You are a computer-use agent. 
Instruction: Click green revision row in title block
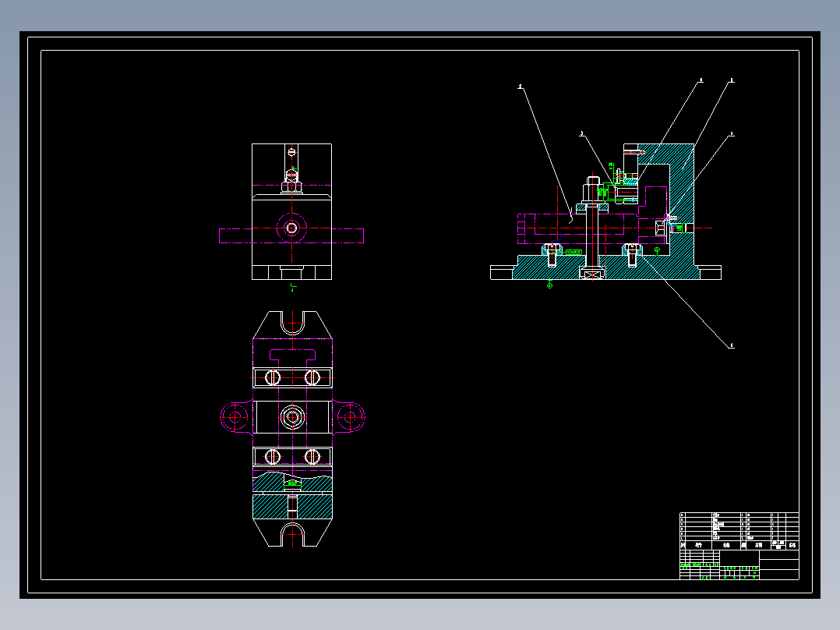point(700,565)
